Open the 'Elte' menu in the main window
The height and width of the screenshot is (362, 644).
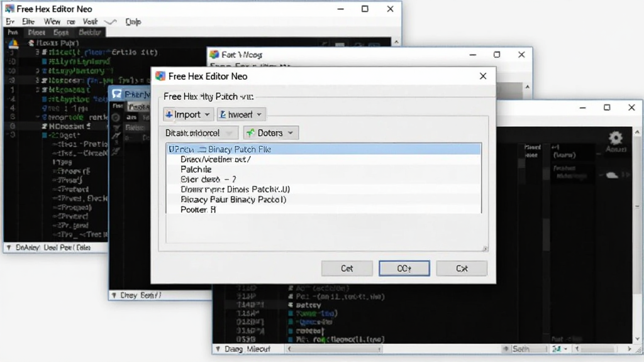click(28, 21)
